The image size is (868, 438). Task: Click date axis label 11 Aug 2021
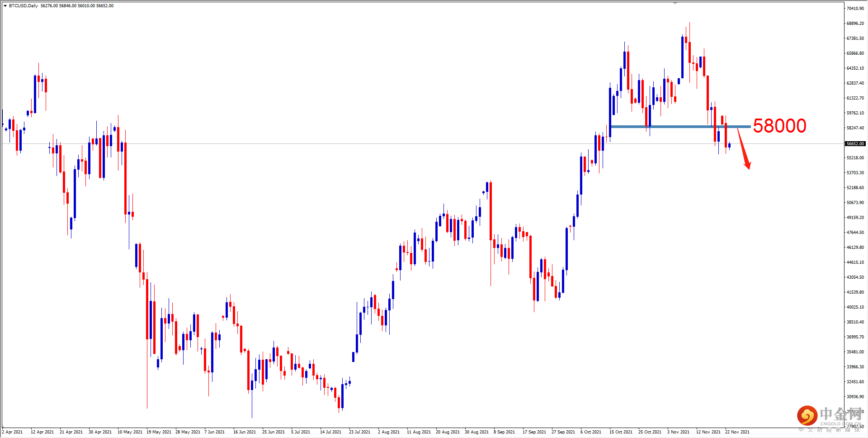click(x=419, y=432)
